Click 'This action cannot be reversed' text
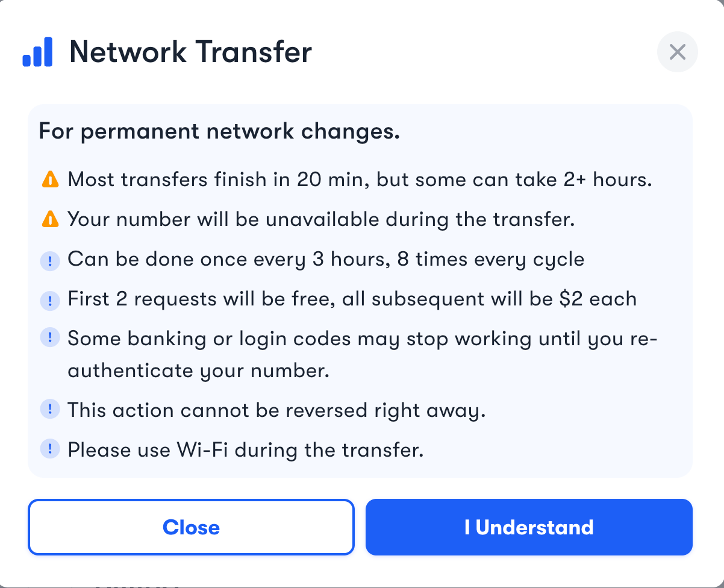The image size is (724, 588). tap(276, 410)
